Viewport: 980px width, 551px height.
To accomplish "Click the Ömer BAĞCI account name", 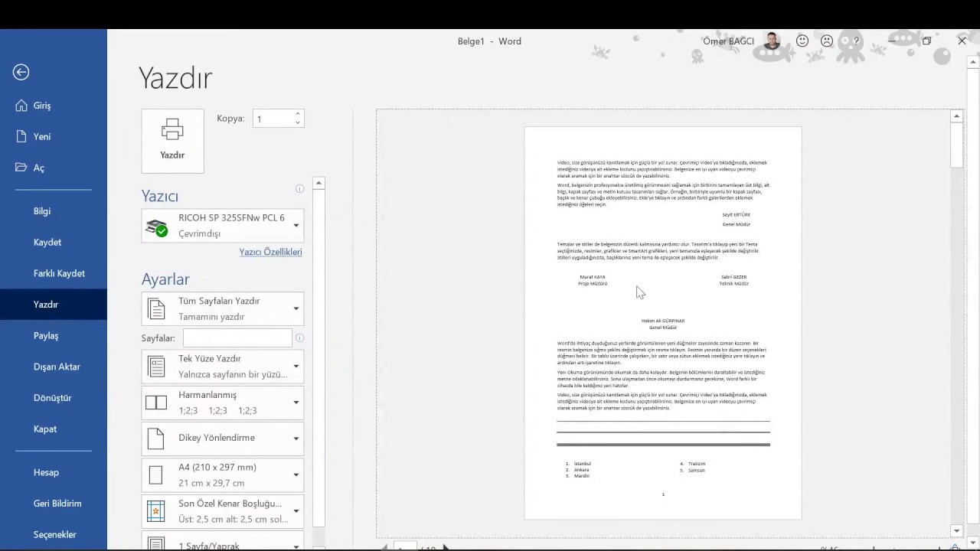I will (728, 41).
